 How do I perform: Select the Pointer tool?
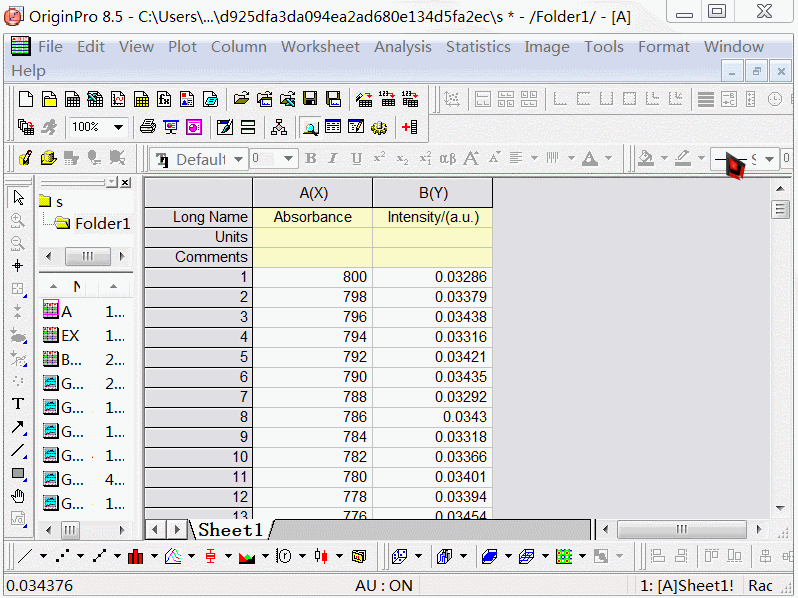tap(18, 198)
